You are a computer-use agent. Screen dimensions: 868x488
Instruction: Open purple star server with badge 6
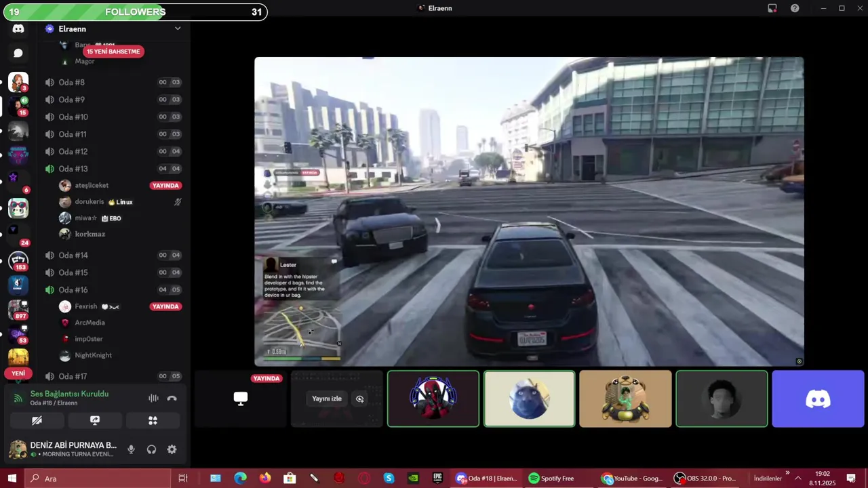point(13,178)
